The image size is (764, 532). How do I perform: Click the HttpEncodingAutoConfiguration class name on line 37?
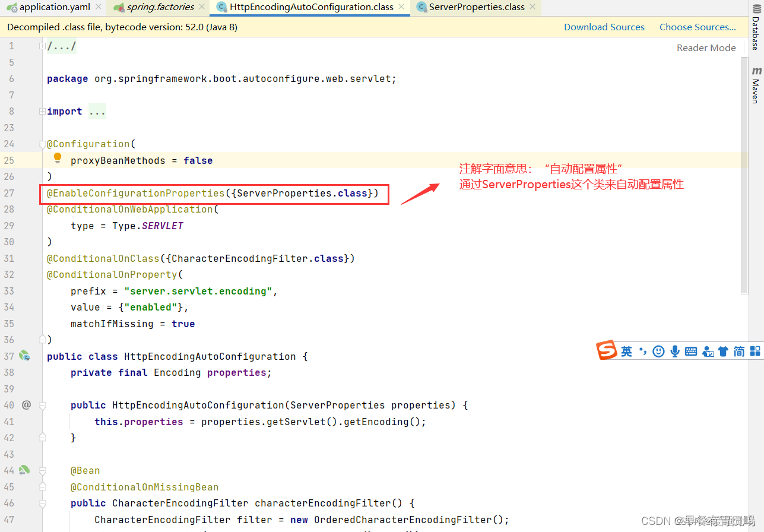[x=210, y=356]
